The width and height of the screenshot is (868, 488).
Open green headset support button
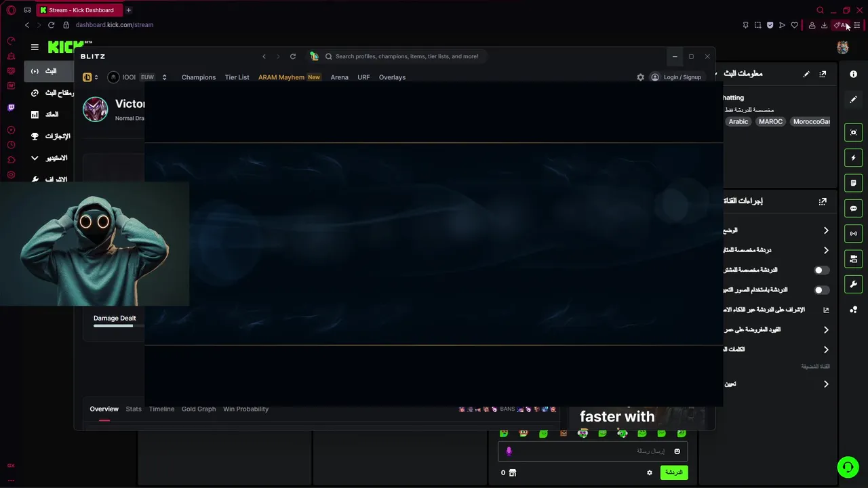coord(847,467)
